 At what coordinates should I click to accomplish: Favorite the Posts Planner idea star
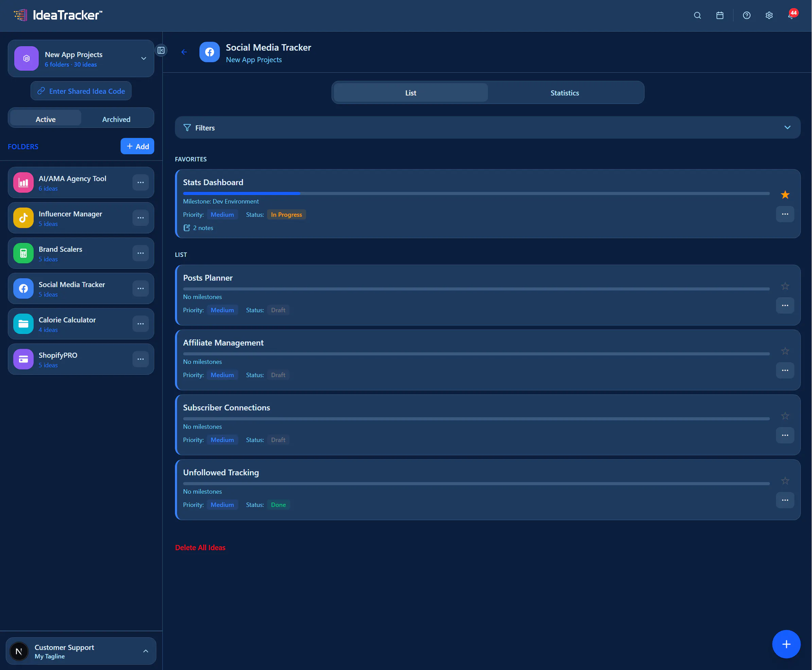click(x=784, y=286)
